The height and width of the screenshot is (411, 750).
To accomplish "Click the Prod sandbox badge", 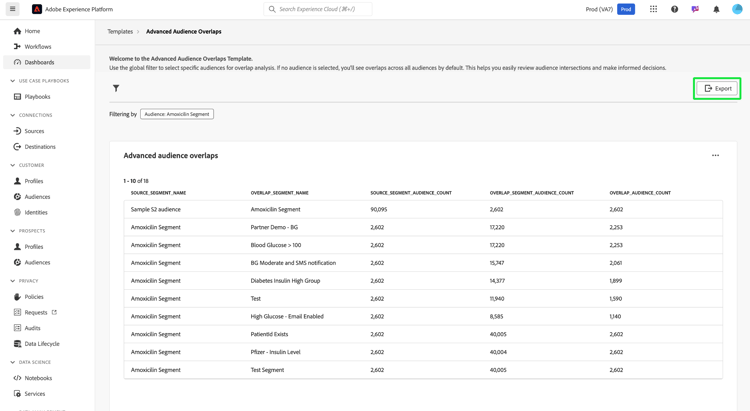I will point(626,9).
